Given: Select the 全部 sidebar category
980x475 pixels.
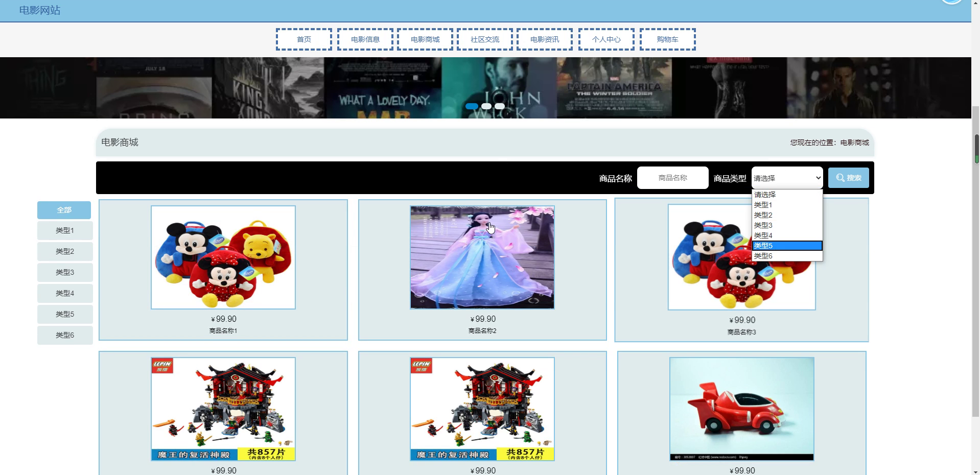Looking at the screenshot, I should 65,210.
